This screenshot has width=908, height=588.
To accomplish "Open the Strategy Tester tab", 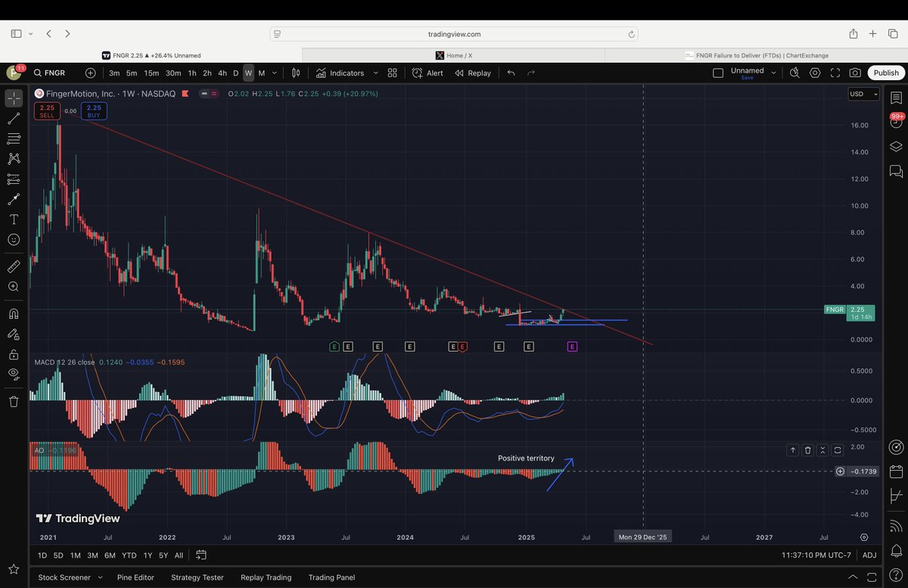I will [x=197, y=577].
